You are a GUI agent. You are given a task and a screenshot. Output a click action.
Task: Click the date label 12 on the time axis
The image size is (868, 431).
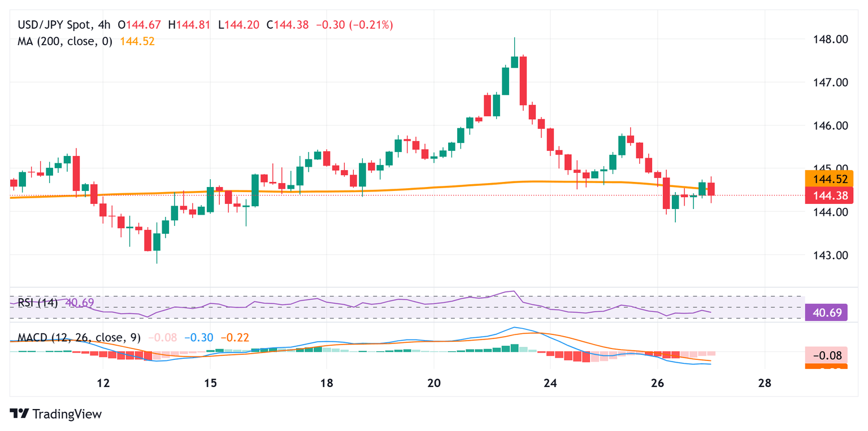coord(103,382)
